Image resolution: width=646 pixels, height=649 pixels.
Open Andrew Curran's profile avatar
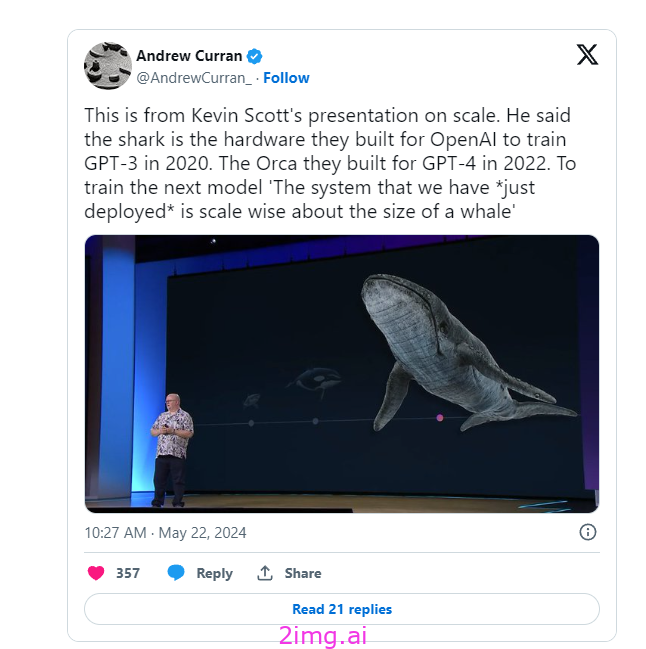click(x=108, y=66)
